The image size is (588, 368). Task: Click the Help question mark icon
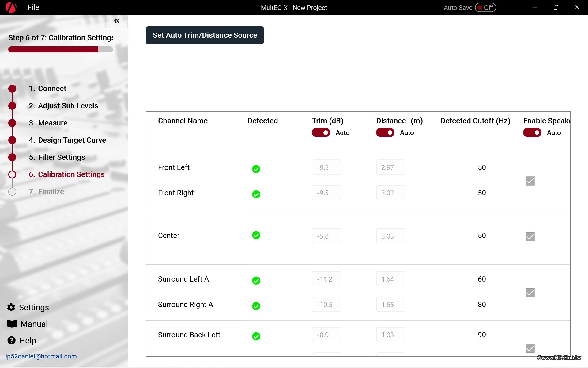click(x=11, y=340)
